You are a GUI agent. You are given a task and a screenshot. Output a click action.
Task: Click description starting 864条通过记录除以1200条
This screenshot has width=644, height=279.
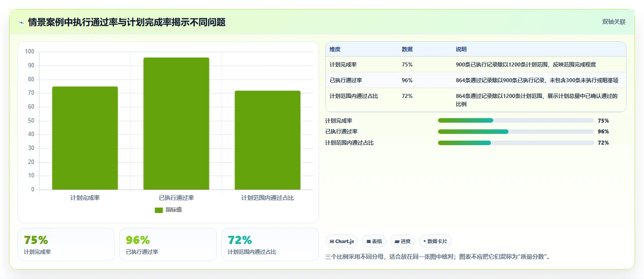(x=537, y=100)
